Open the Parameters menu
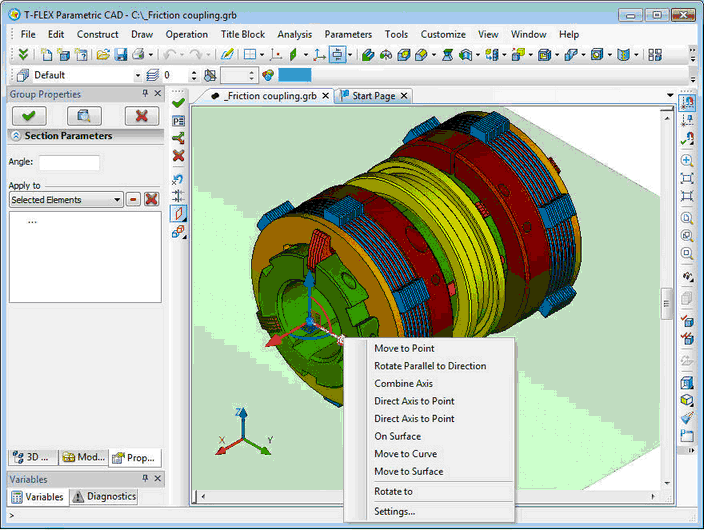This screenshot has width=704, height=530. (x=348, y=34)
